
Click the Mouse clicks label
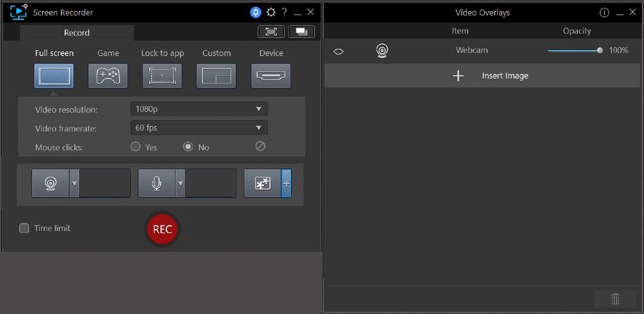[59, 147]
